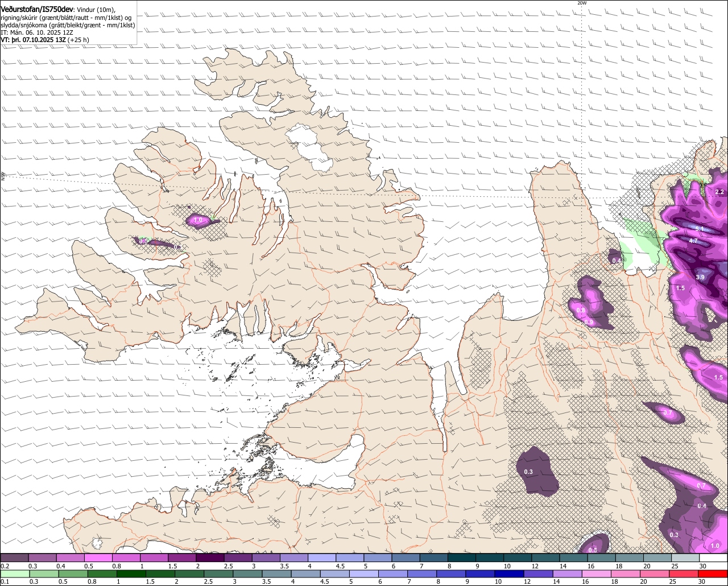728x586 pixels.
Task: Click the '20W' longitude label
Action: (582, 3)
